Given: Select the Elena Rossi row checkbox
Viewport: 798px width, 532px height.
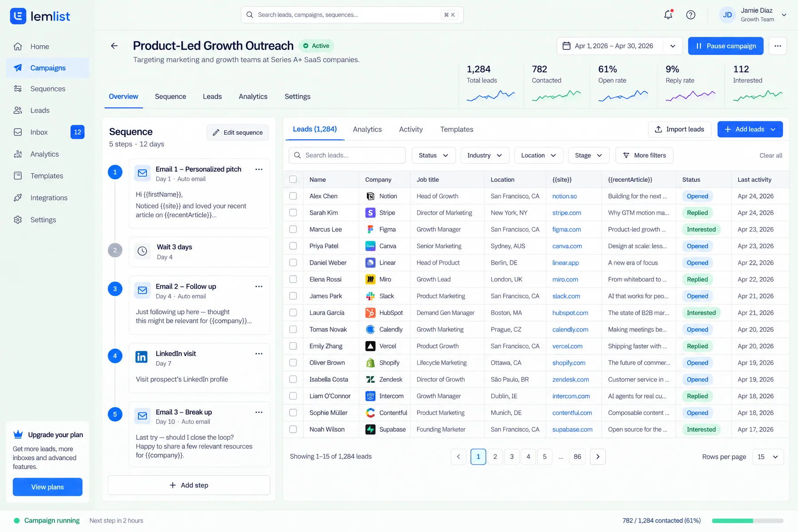Looking at the screenshot, I should (x=293, y=279).
